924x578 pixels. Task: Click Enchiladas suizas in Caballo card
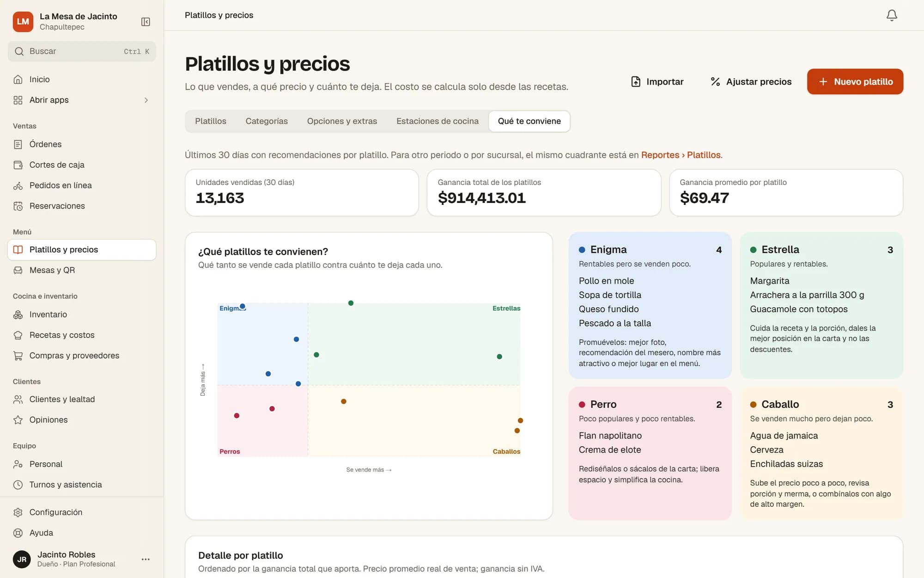(x=786, y=464)
